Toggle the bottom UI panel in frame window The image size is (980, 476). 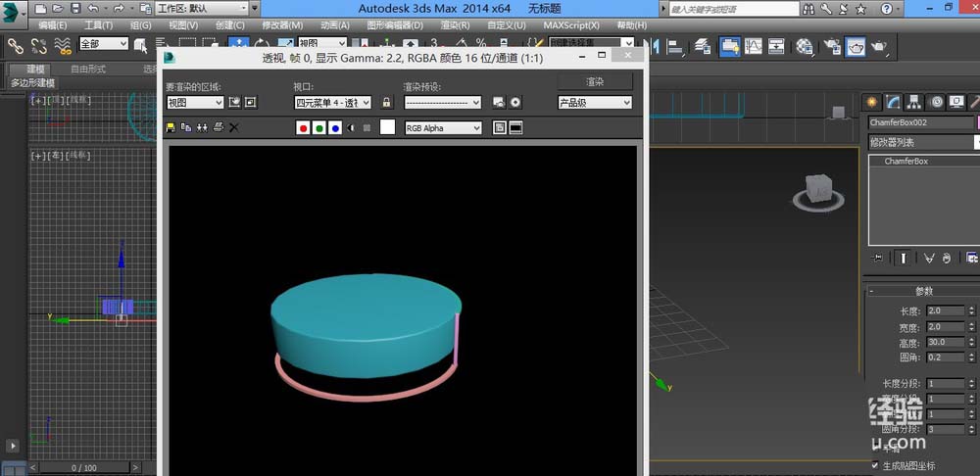tap(515, 127)
